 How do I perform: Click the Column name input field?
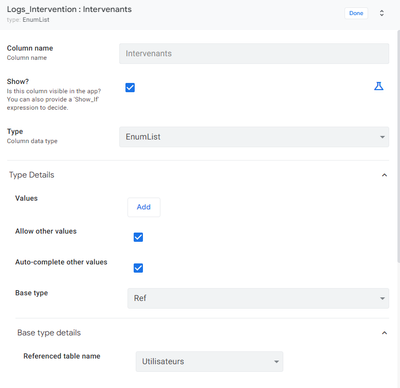click(254, 53)
